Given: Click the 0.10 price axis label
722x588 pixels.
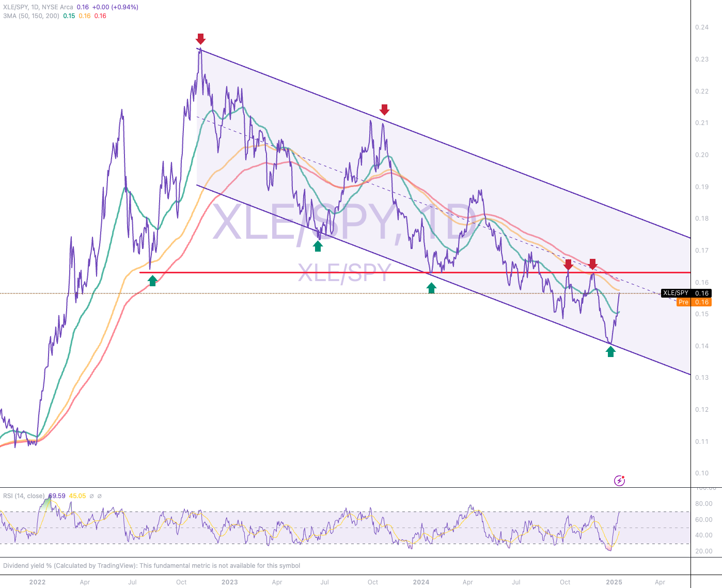Looking at the screenshot, I should click(x=702, y=473).
